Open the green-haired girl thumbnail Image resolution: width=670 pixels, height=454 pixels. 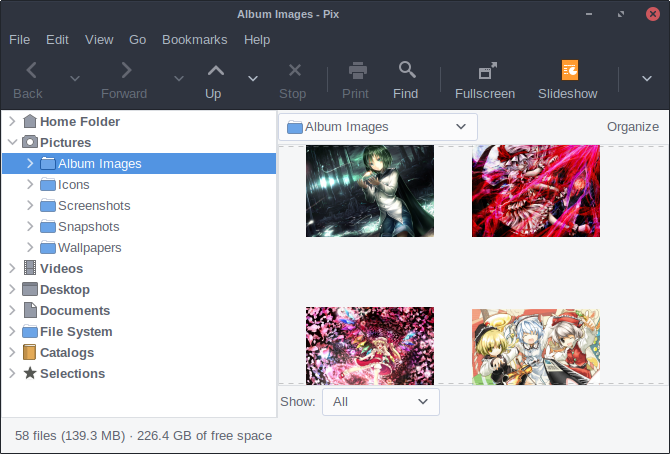[370, 191]
